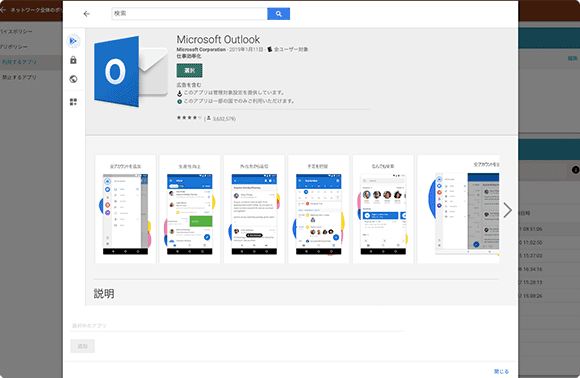Click the back arrow in the background header
The height and width of the screenshot is (378, 580).
point(3,10)
